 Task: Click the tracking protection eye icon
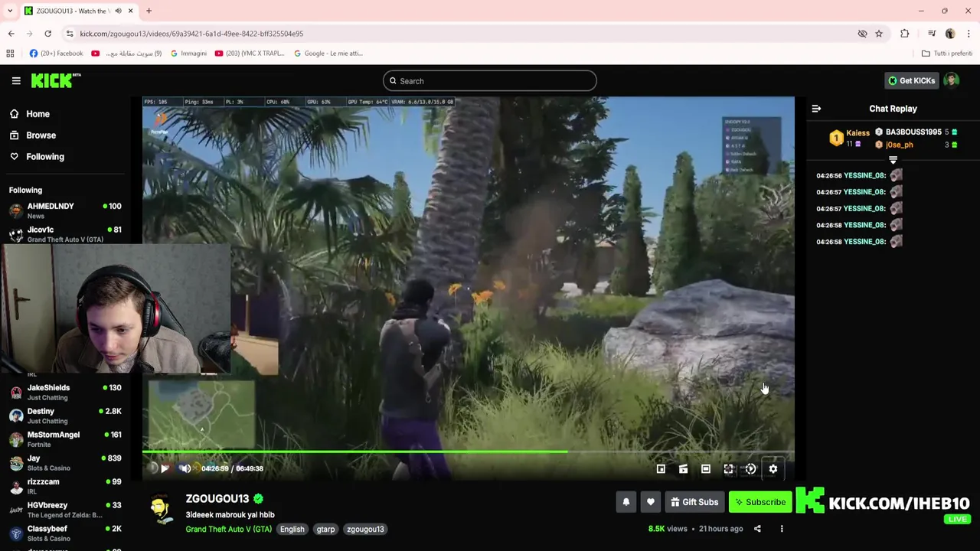click(862, 34)
